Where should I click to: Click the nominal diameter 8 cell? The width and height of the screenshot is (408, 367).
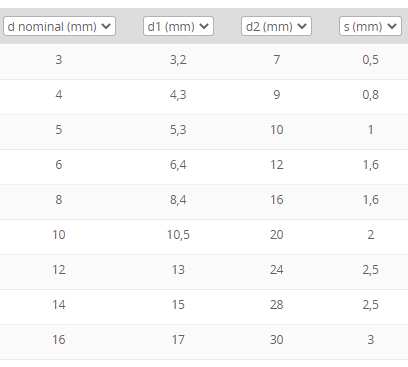click(x=59, y=200)
